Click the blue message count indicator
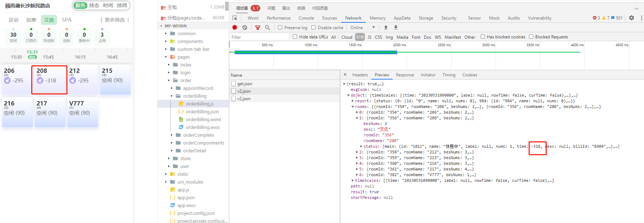 point(617,18)
